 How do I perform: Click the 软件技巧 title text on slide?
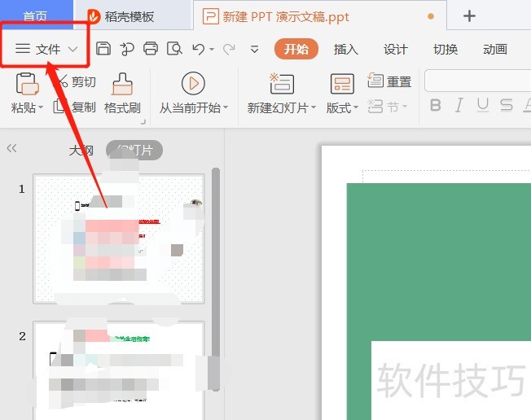(450, 380)
